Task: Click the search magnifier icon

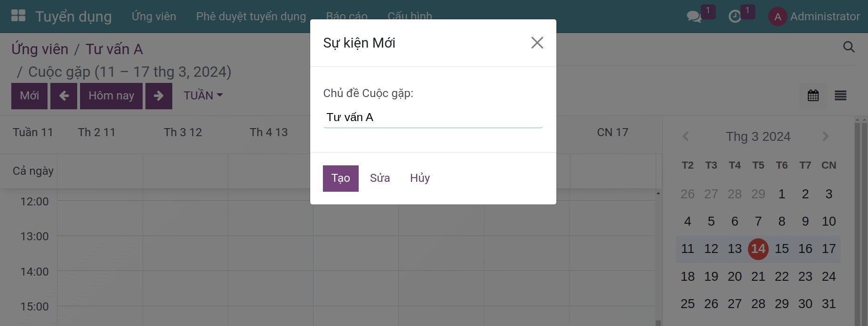Action: coord(849,47)
